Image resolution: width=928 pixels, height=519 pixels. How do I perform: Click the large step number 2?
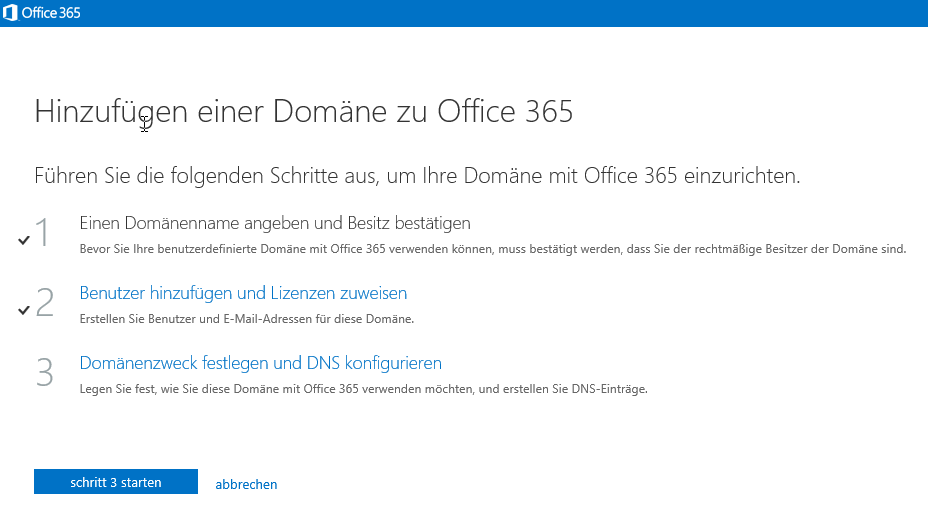[x=45, y=303]
